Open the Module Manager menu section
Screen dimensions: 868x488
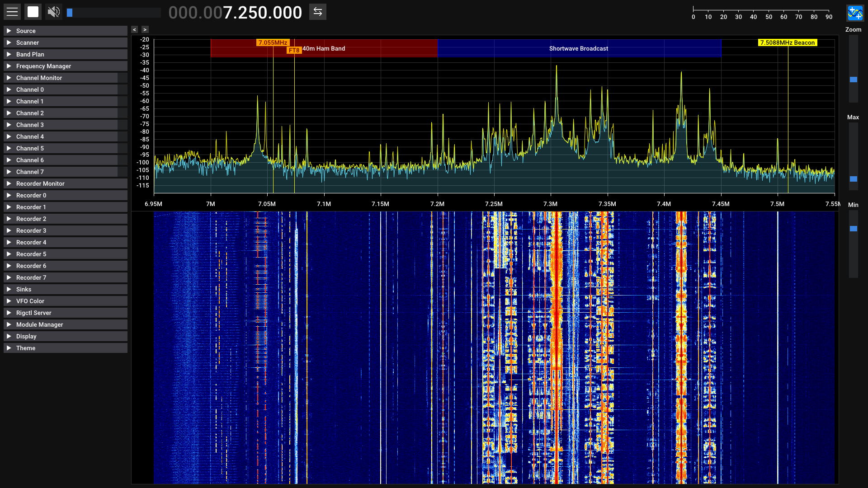(39, 324)
